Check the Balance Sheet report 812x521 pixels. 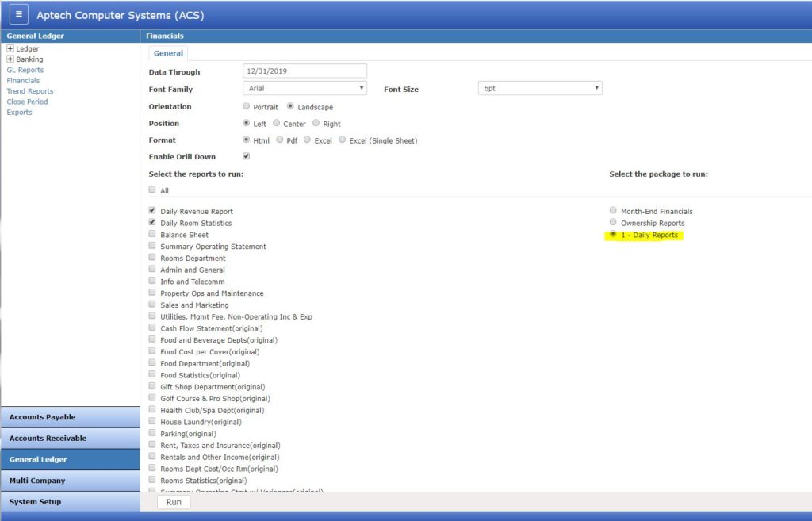(151, 234)
